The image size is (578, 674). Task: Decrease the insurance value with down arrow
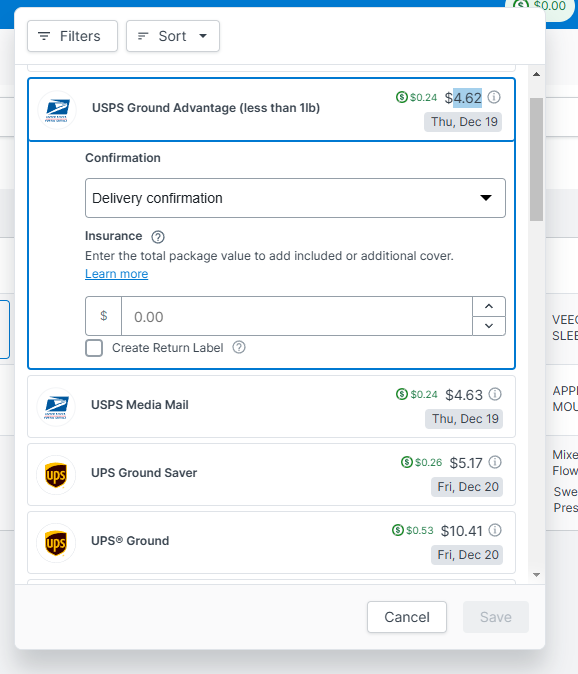pyautogui.click(x=489, y=326)
